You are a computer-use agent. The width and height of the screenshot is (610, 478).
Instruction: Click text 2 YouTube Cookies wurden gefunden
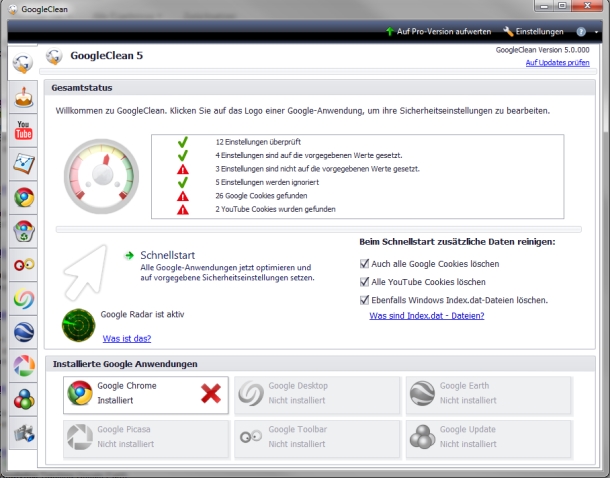click(x=275, y=209)
